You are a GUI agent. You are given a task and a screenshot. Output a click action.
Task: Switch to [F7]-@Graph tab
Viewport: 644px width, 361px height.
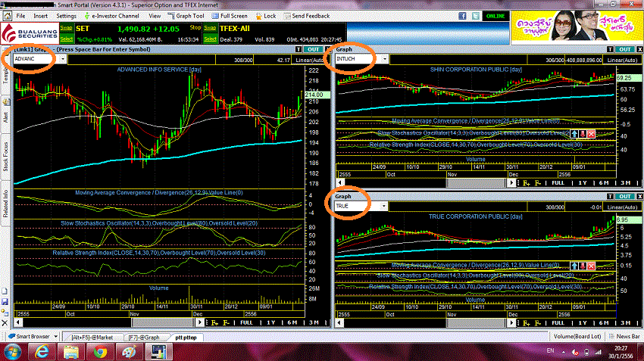point(144,338)
